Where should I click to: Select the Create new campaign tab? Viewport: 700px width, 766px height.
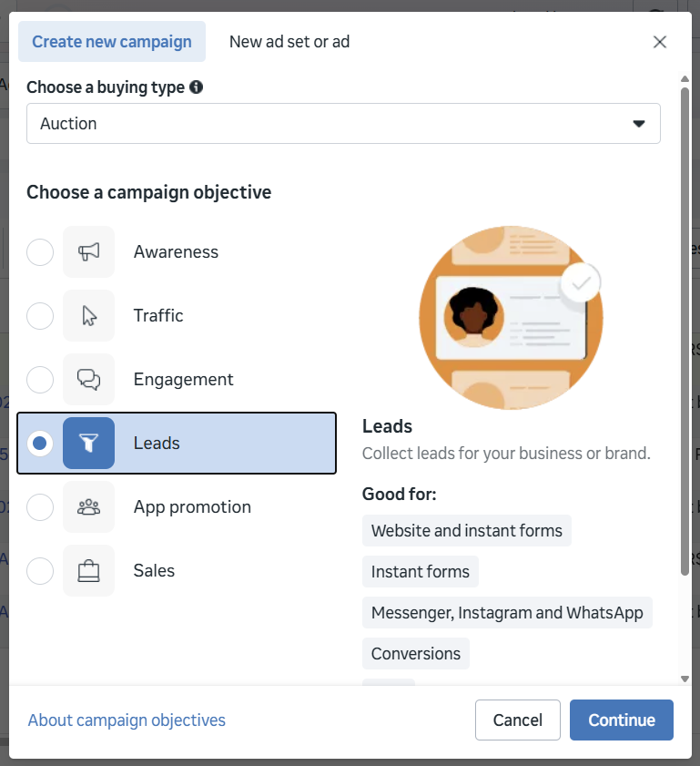coord(112,42)
